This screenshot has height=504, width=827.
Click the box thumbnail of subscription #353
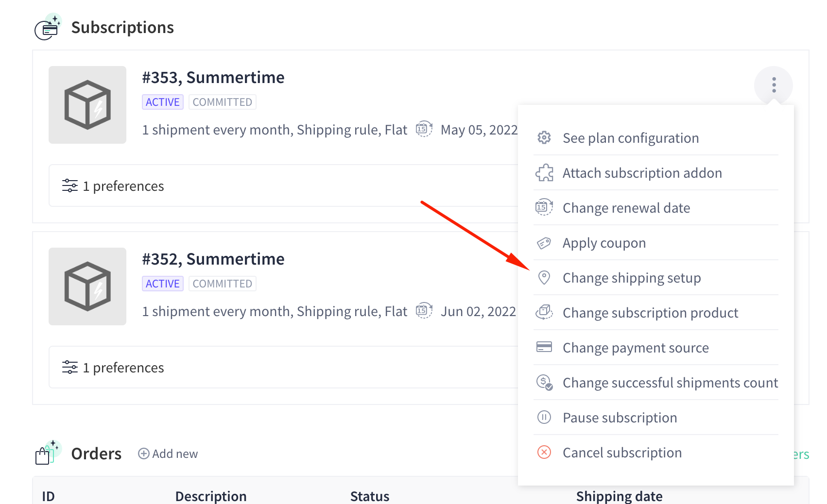[x=87, y=105]
